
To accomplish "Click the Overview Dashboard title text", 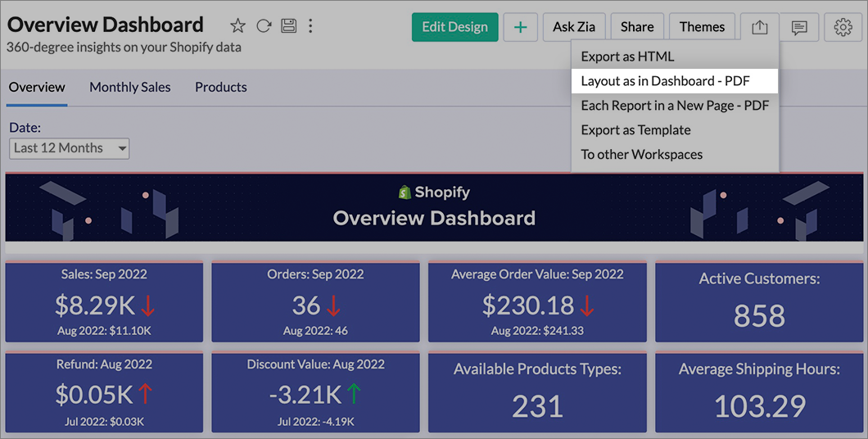I will (x=105, y=25).
